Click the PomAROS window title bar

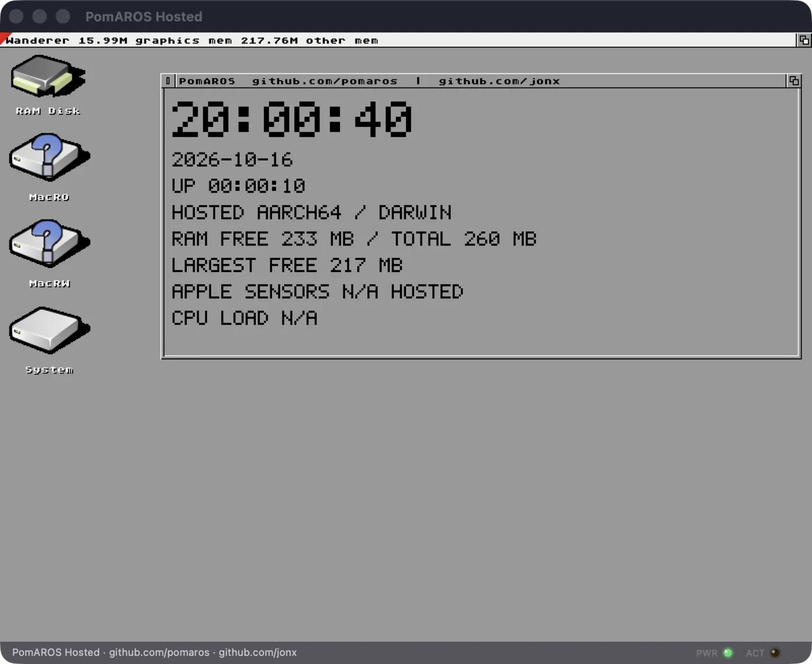pos(480,81)
